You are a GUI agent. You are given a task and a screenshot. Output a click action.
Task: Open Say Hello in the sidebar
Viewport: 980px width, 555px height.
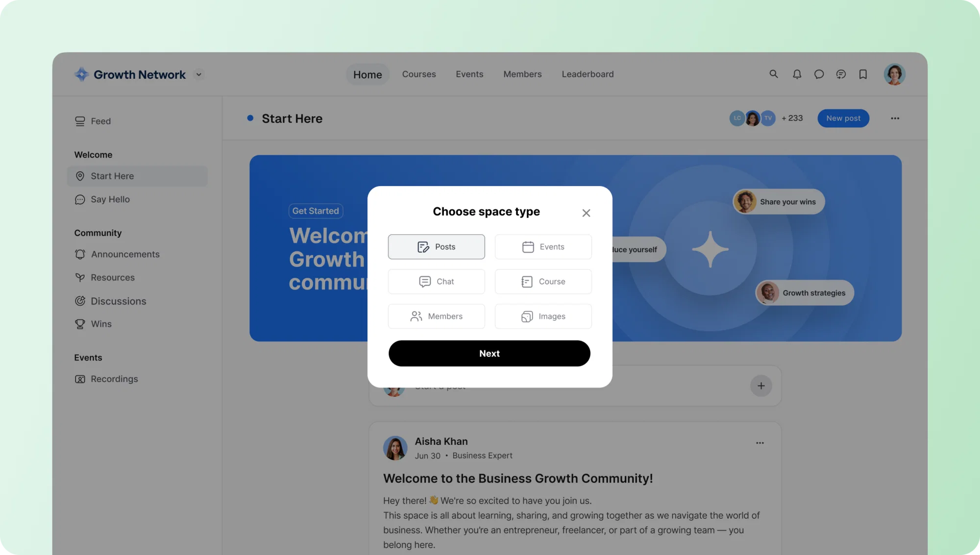click(102, 199)
